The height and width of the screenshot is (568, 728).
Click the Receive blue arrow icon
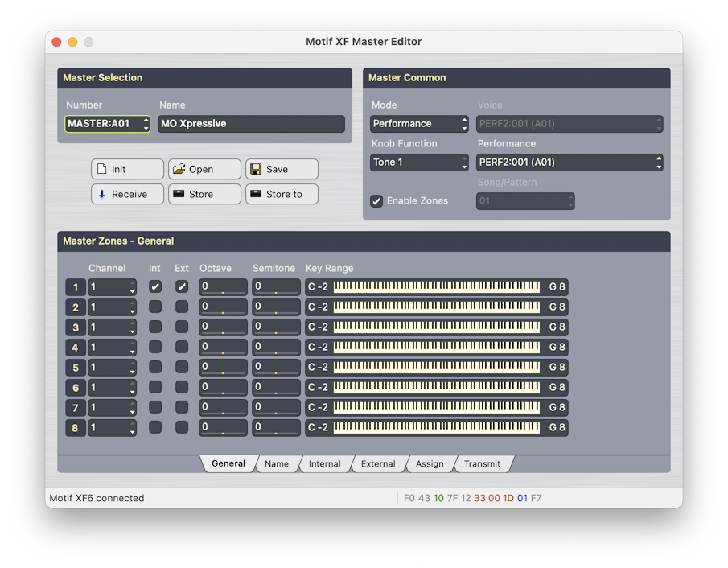(101, 194)
